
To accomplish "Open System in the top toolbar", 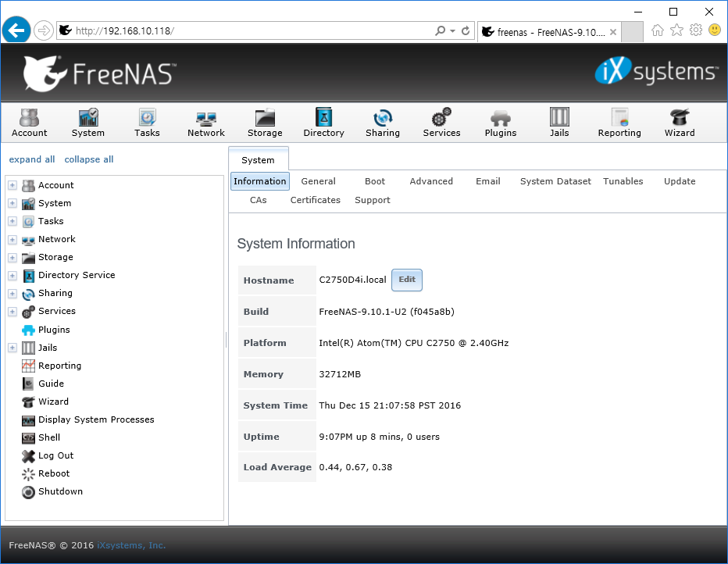I will pos(87,123).
